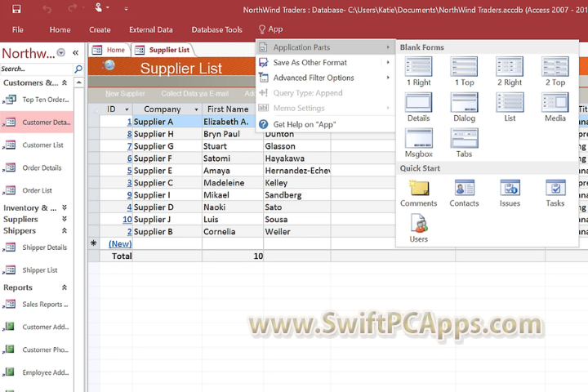Image resolution: width=588 pixels, height=392 pixels.
Task: Collapse the Customers & Orders group
Action: tap(65, 82)
